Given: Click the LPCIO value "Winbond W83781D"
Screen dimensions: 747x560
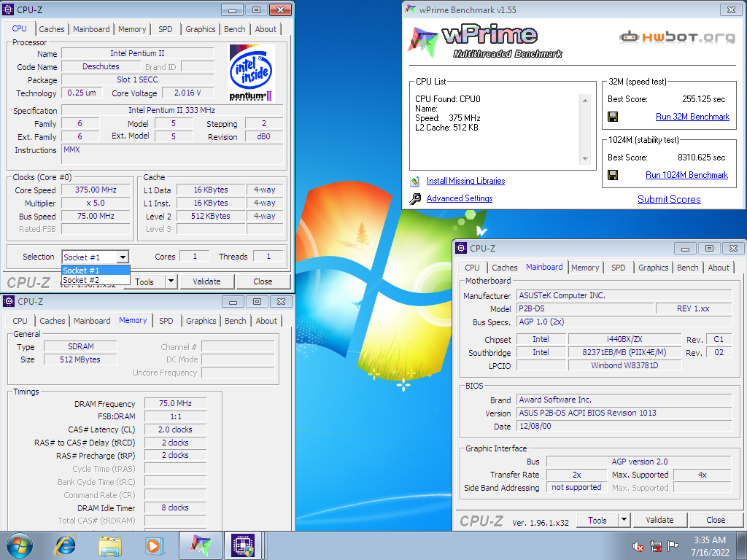Looking at the screenshot, I should click(624, 366).
